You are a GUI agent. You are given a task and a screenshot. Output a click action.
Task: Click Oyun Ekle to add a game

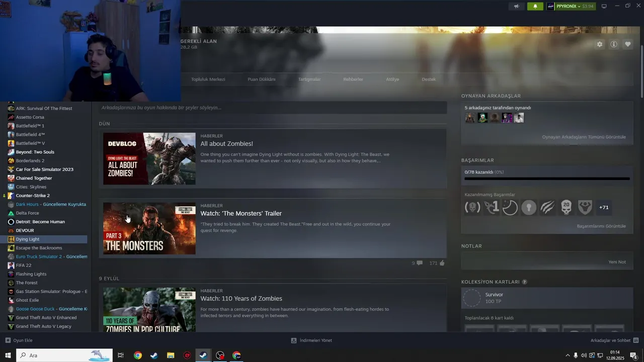19,340
